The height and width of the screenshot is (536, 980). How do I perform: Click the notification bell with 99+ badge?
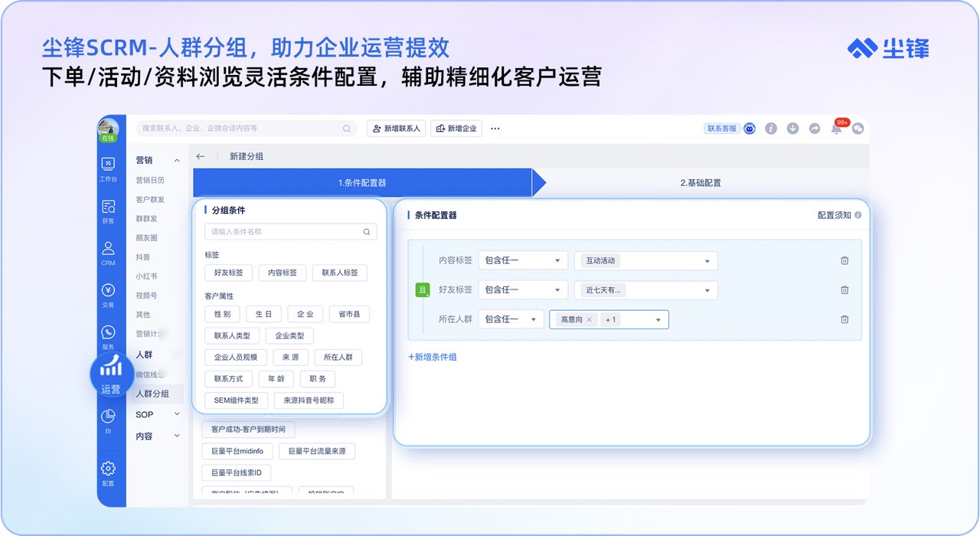[836, 129]
